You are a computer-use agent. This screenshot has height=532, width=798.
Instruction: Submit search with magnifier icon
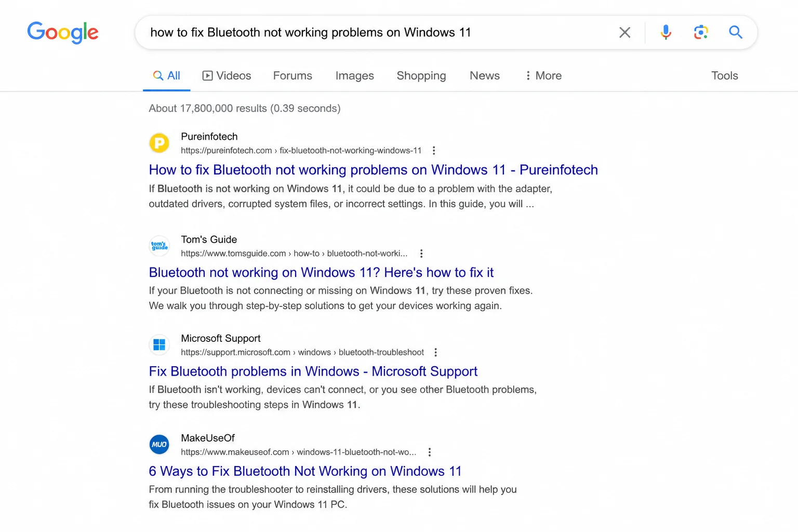(735, 32)
